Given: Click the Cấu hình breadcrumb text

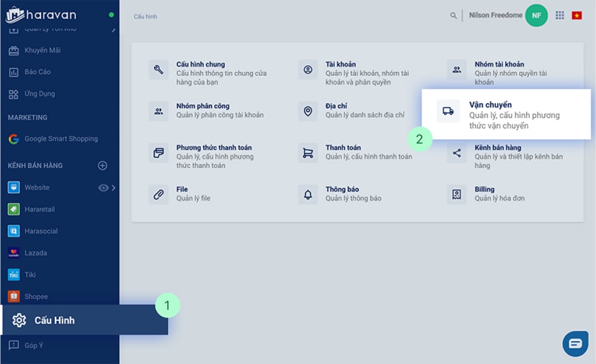Looking at the screenshot, I should coord(145,16).
